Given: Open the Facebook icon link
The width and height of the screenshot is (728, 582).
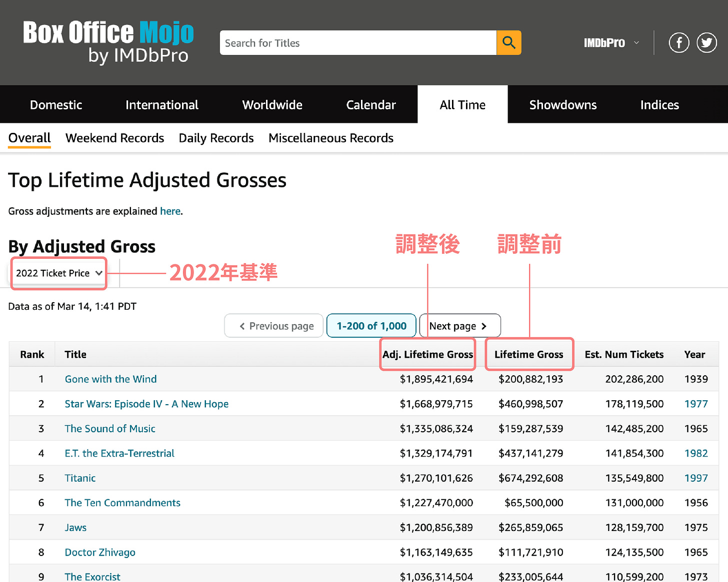Looking at the screenshot, I should tap(679, 43).
